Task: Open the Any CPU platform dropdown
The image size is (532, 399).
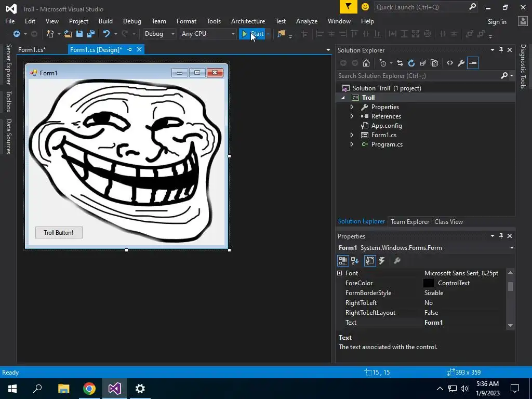Action: click(x=233, y=34)
